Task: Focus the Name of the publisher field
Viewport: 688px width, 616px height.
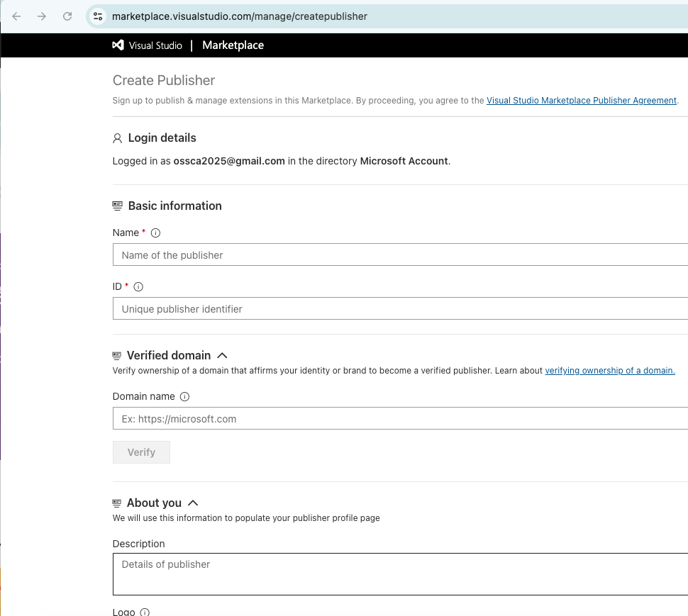Action: pos(400,254)
